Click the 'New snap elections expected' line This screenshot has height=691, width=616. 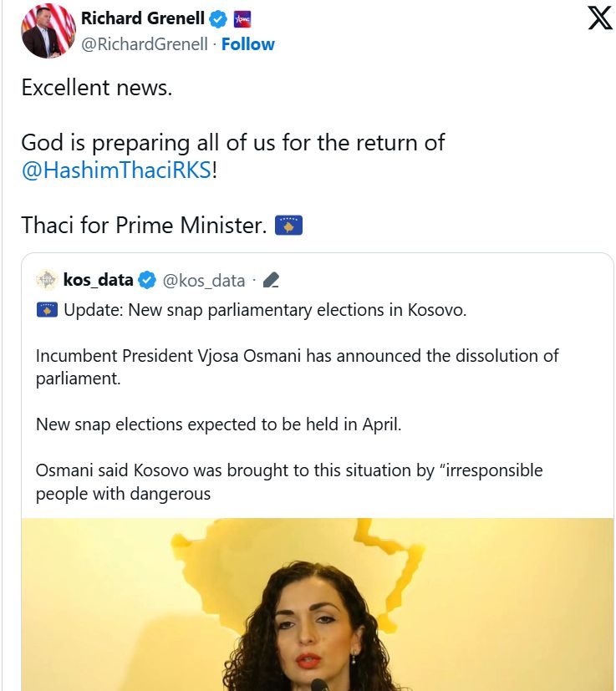(219, 424)
